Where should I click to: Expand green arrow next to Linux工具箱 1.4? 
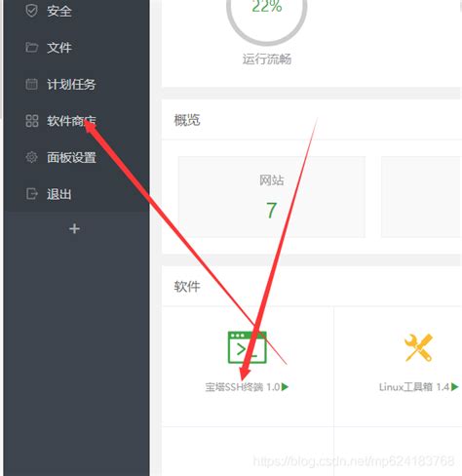coord(454,387)
